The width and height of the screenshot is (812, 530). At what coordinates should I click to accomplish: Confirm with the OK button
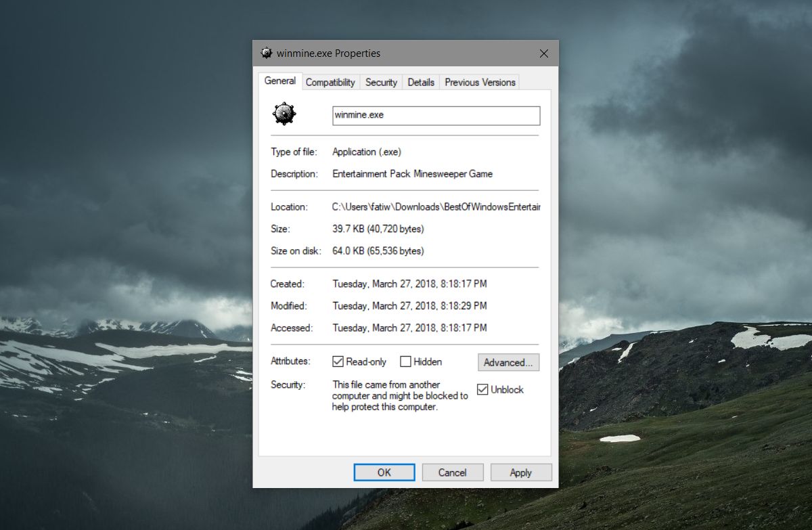click(x=384, y=472)
